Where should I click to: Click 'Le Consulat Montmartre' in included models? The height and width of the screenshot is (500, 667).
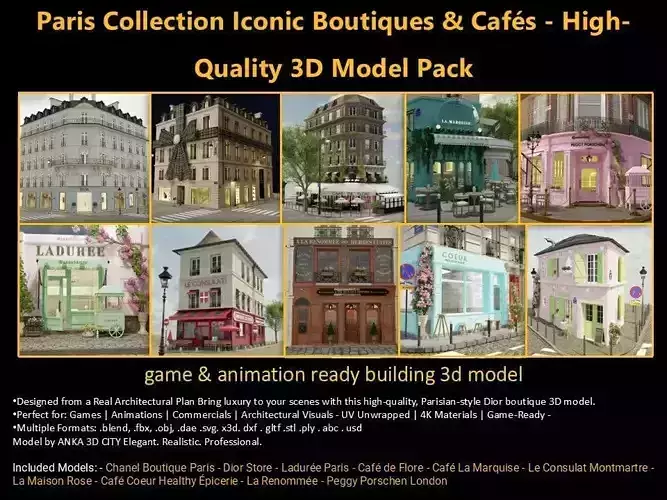(x=588, y=468)
